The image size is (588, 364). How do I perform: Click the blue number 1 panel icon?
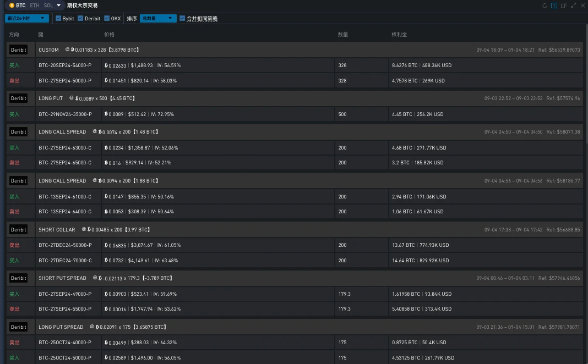[x=554, y=5]
